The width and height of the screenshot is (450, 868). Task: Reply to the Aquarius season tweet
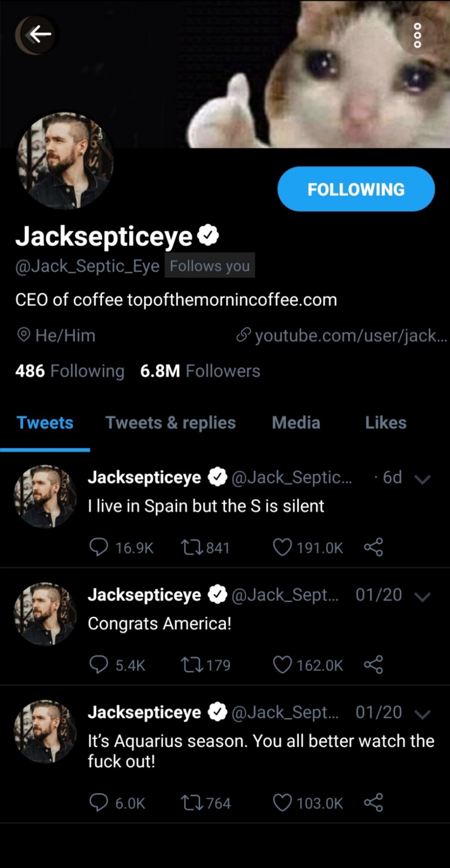[99, 803]
